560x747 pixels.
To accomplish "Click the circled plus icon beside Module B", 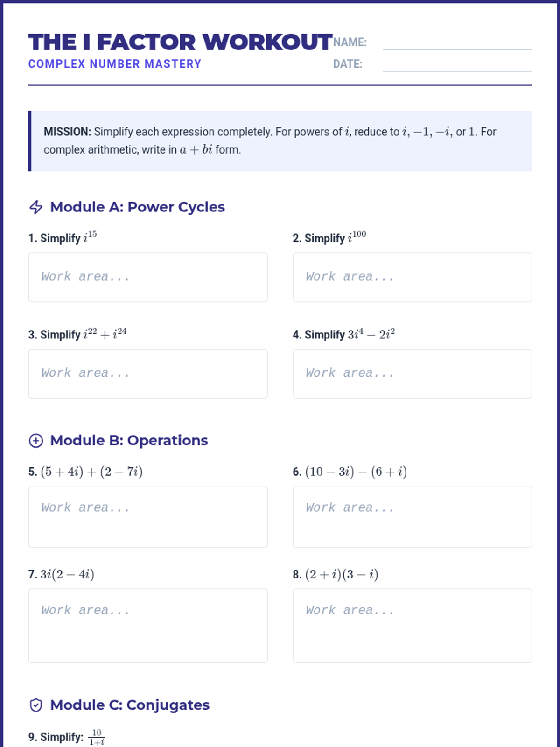I will pos(36,440).
